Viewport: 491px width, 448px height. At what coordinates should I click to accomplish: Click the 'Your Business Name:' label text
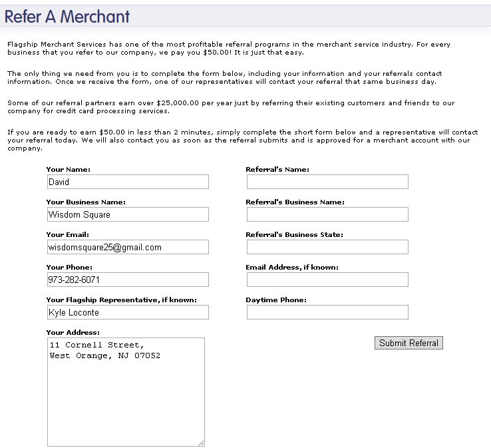[86, 202]
